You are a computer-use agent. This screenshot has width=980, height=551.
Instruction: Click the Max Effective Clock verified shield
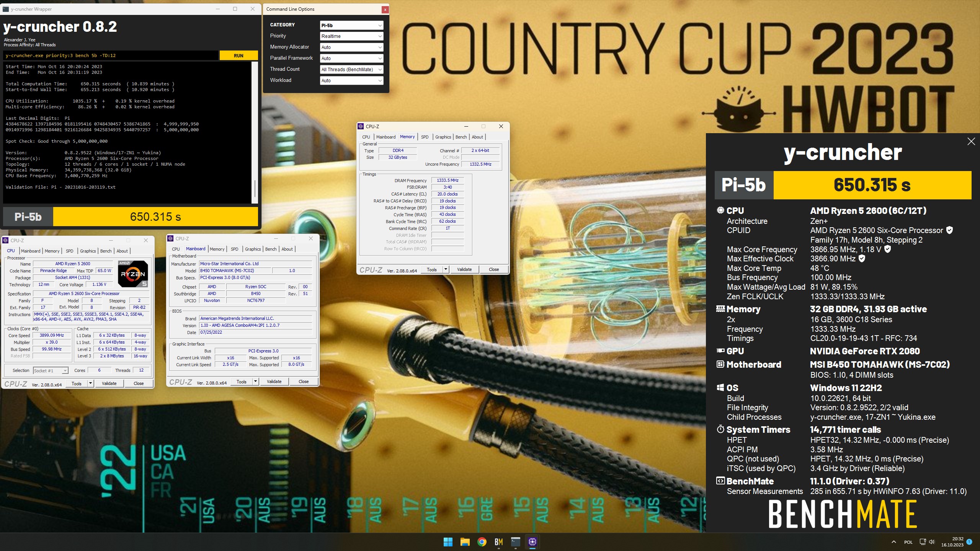coord(862,259)
